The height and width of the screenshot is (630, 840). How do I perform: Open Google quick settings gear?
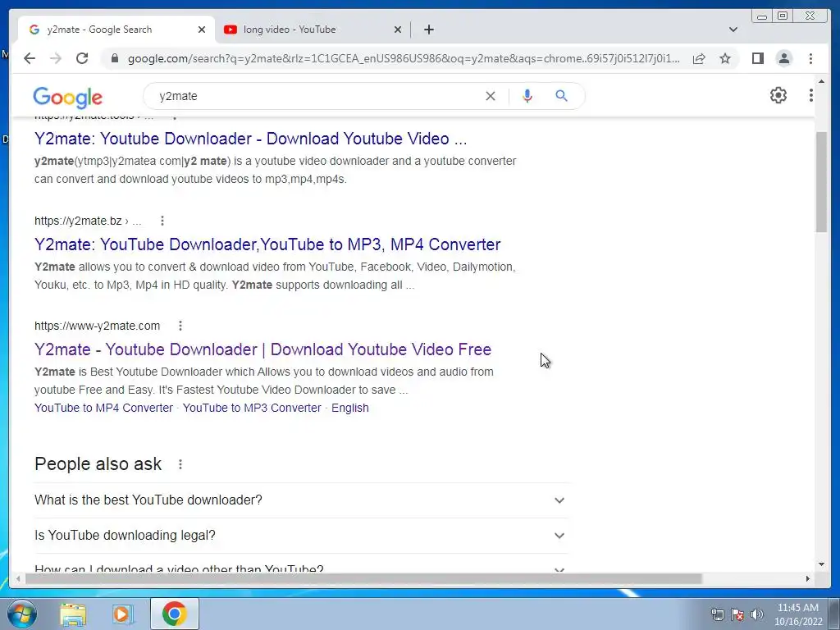778,95
